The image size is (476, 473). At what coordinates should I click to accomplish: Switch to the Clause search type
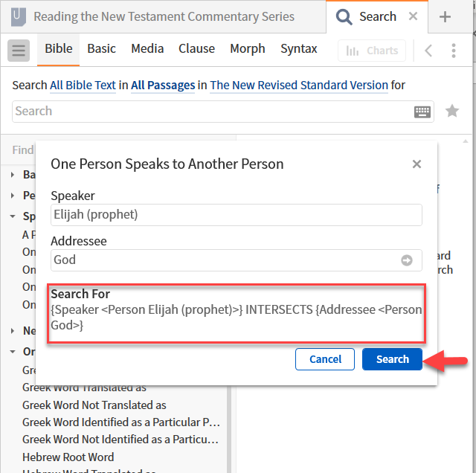(196, 48)
